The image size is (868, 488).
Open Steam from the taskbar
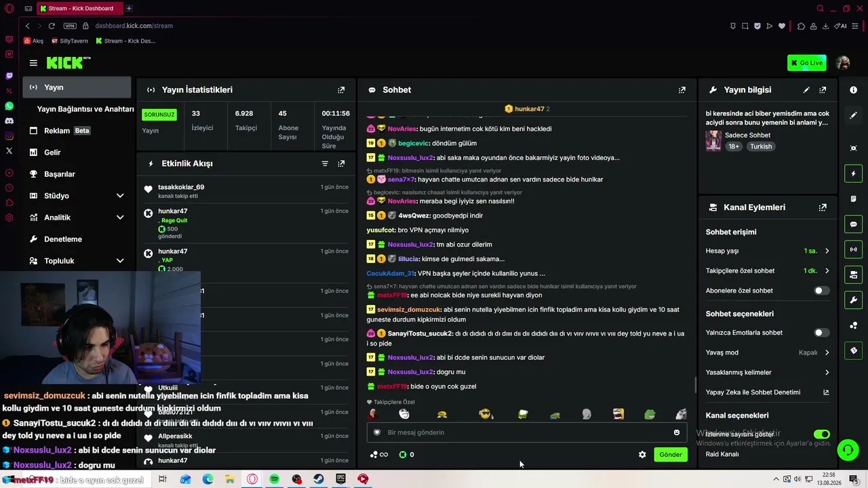pos(319,479)
